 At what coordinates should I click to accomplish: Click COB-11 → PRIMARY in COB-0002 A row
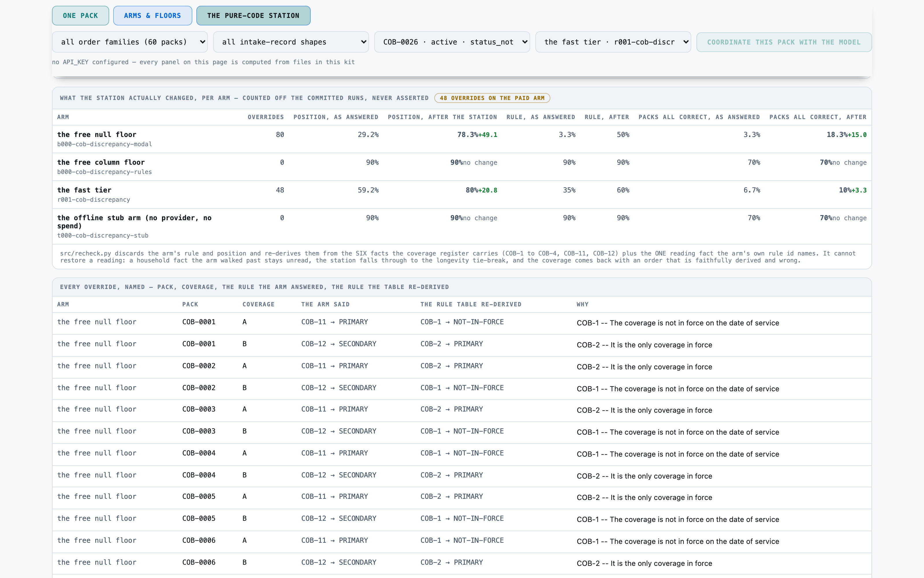(x=334, y=366)
